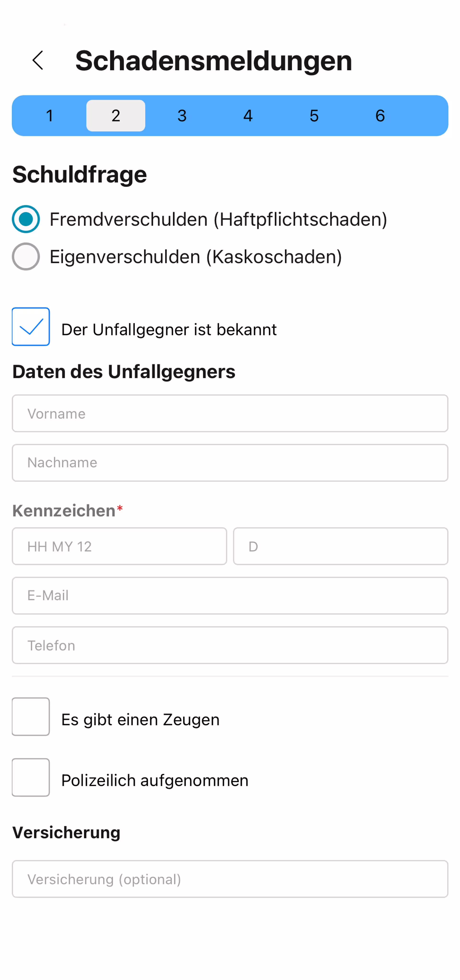The image size is (460, 980).
Task: Select step 2 tab
Action: [116, 116]
